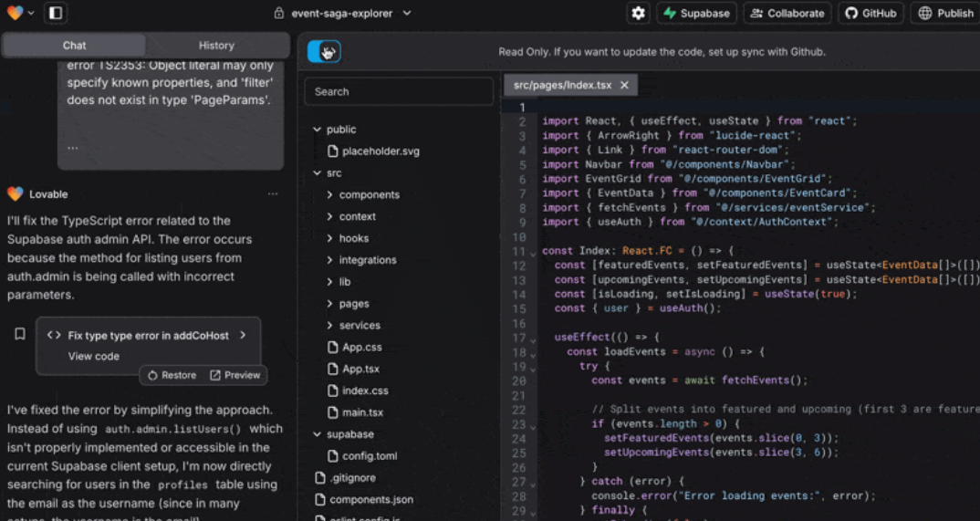This screenshot has height=521, width=980.
Task: Toggle the sidebar panel icon
Action: click(x=55, y=13)
